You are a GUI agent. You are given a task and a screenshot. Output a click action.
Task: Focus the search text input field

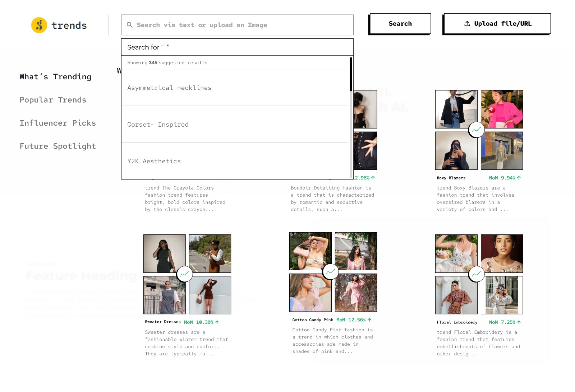(237, 25)
